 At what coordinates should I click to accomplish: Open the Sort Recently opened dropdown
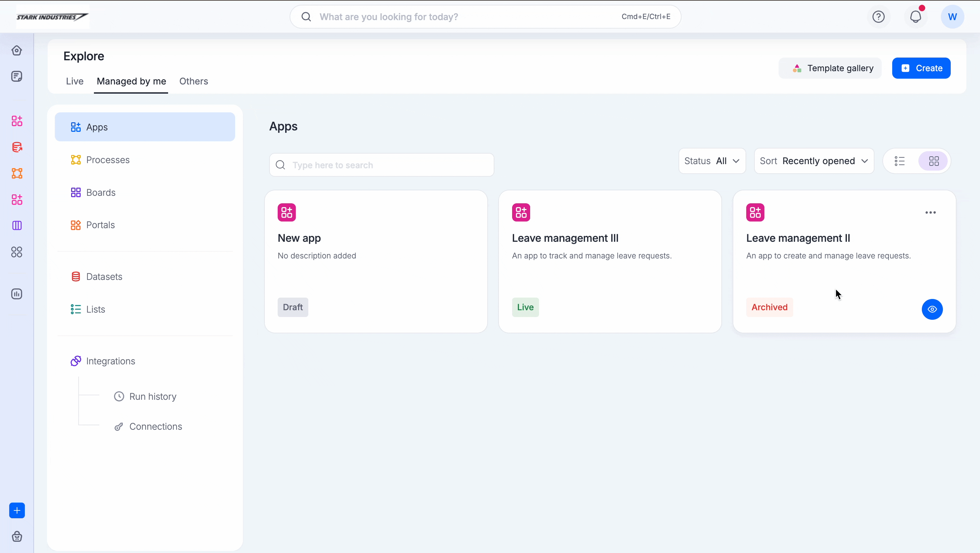coord(814,161)
